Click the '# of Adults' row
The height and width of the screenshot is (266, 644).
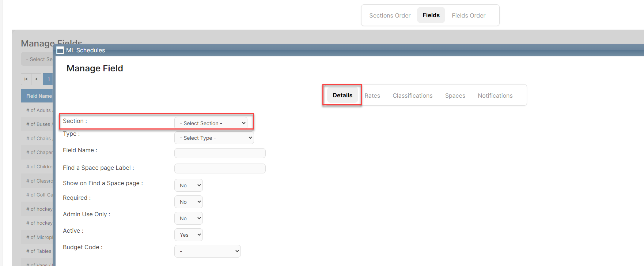point(37,110)
